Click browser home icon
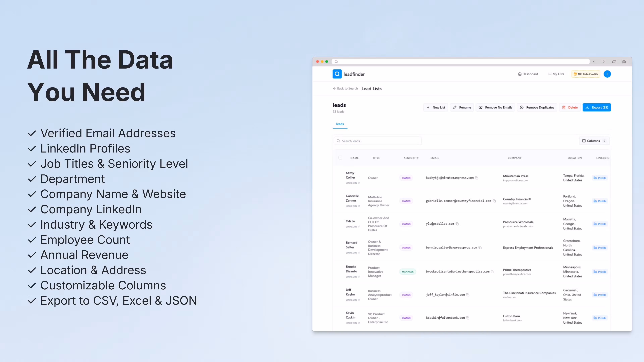 point(624,62)
